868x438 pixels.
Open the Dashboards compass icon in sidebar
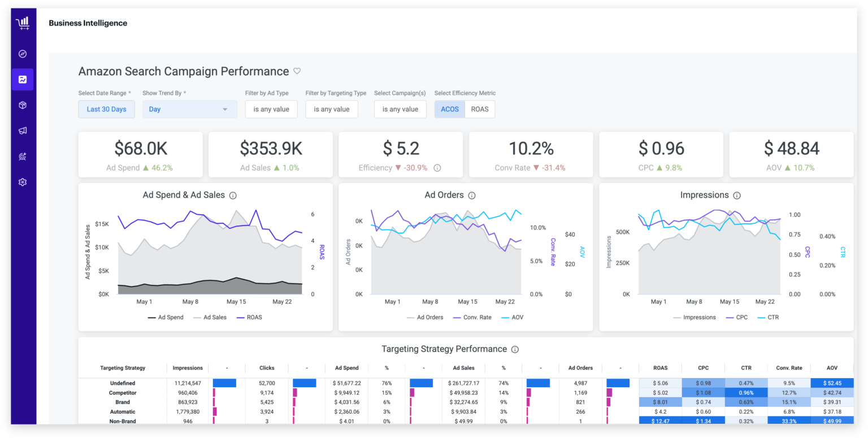22,54
